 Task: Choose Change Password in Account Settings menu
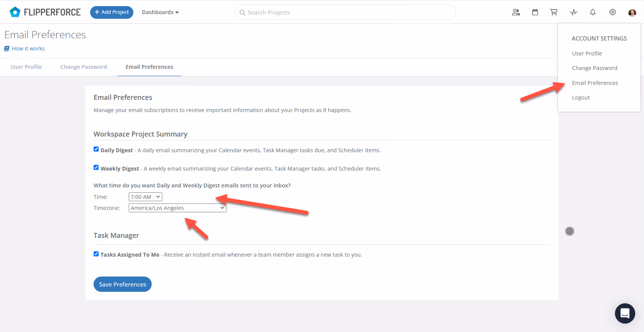pyautogui.click(x=595, y=68)
